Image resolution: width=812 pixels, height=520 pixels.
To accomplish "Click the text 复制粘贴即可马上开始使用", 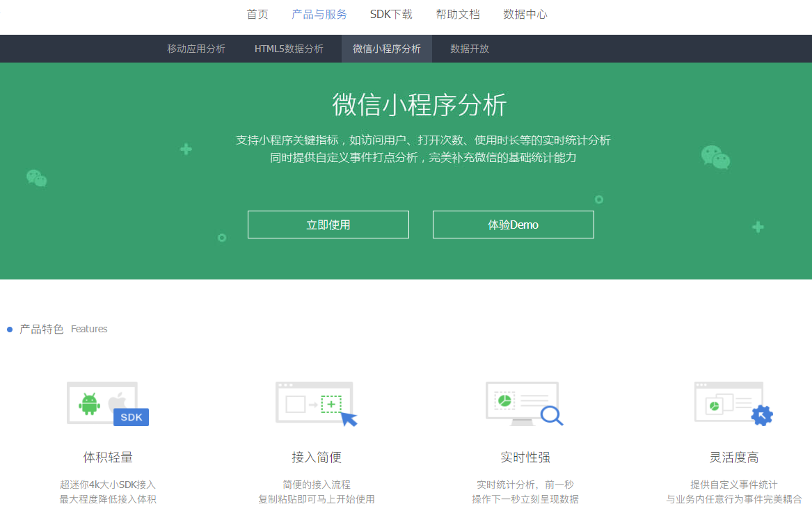I will pyautogui.click(x=317, y=499).
